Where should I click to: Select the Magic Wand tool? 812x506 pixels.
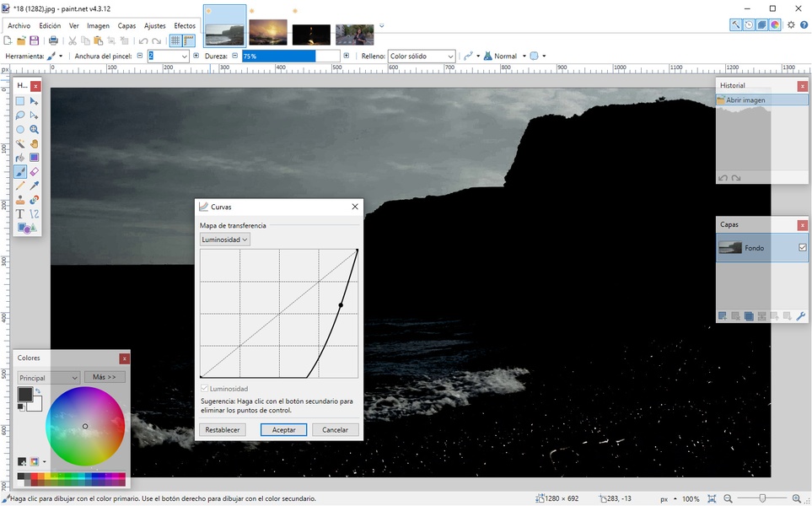pos(20,143)
